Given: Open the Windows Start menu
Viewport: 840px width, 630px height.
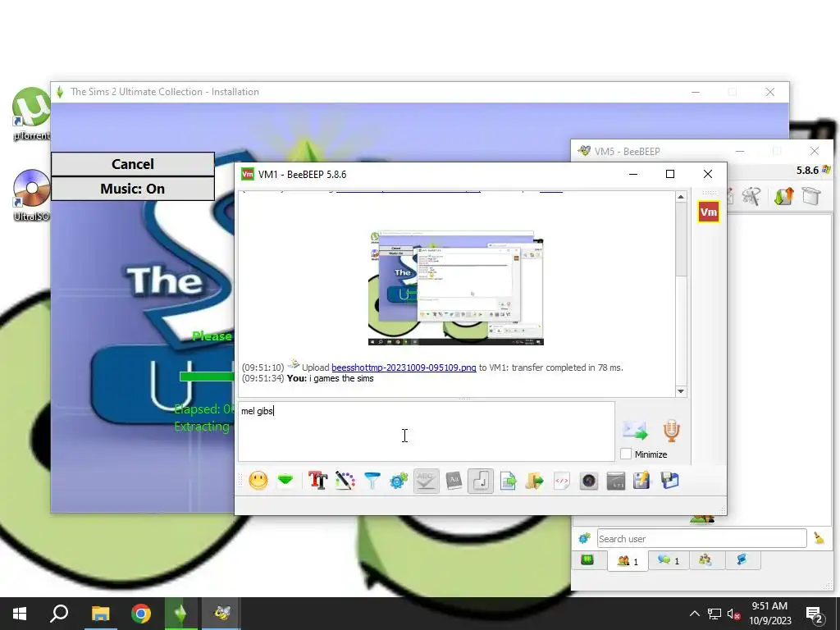Looking at the screenshot, I should tap(20, 614).
